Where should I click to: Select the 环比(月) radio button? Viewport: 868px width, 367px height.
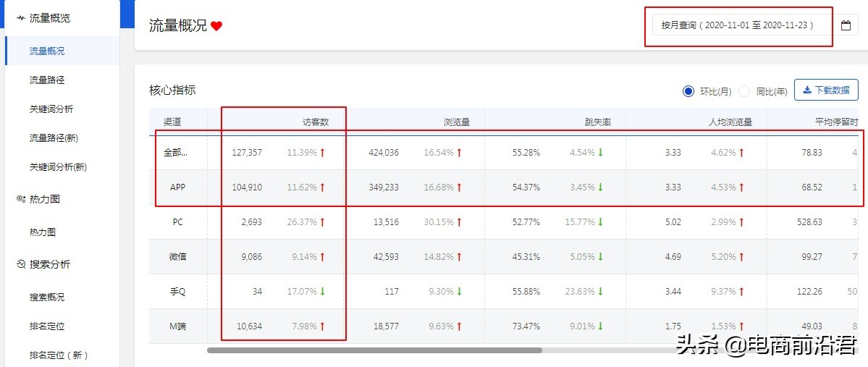coord(688,90)
